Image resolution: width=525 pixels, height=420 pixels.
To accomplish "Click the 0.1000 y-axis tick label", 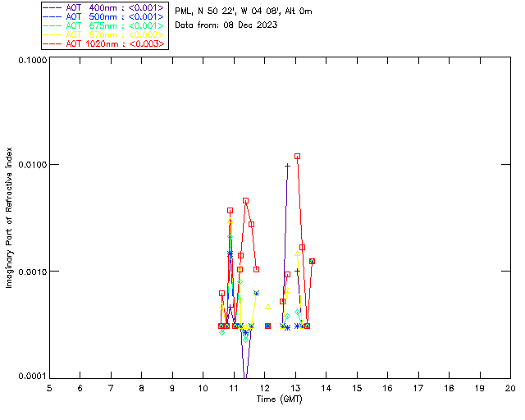I will [32, 60].
